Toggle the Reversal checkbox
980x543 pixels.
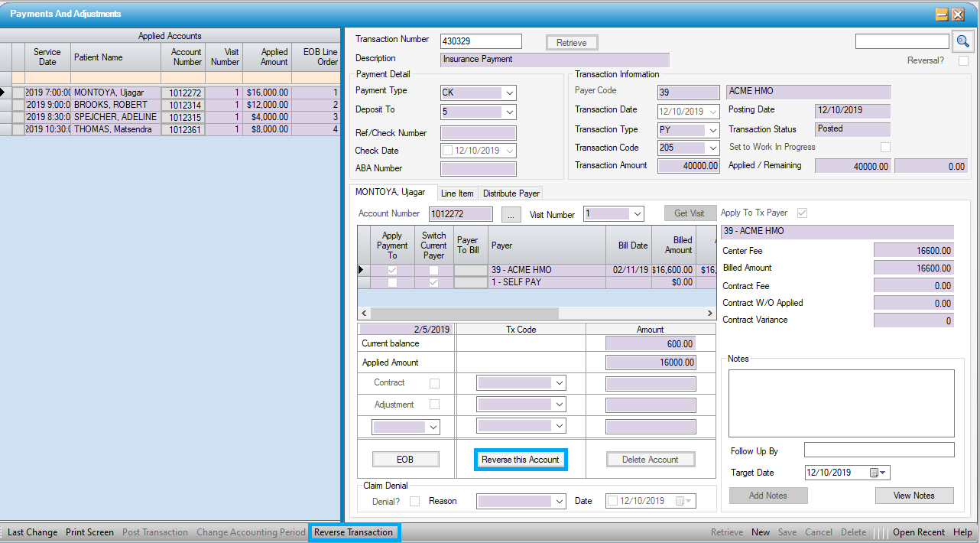click(x=963, y=61)
